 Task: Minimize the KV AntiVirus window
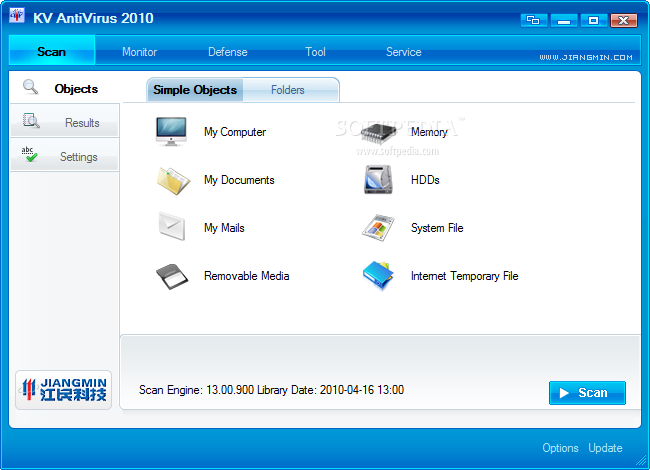[563, 20]
